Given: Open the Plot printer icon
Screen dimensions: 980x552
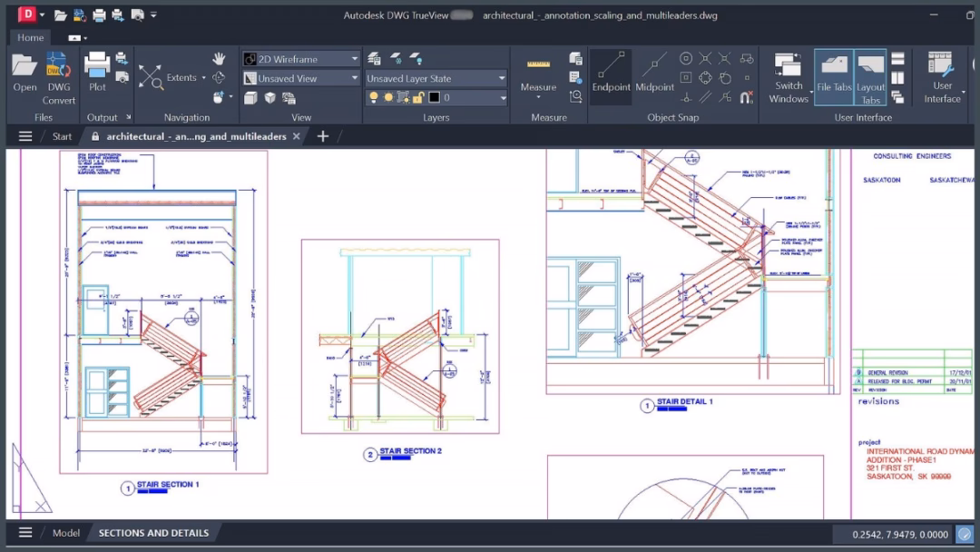Looking at the screenshot, I should click(x=97, y=71).
